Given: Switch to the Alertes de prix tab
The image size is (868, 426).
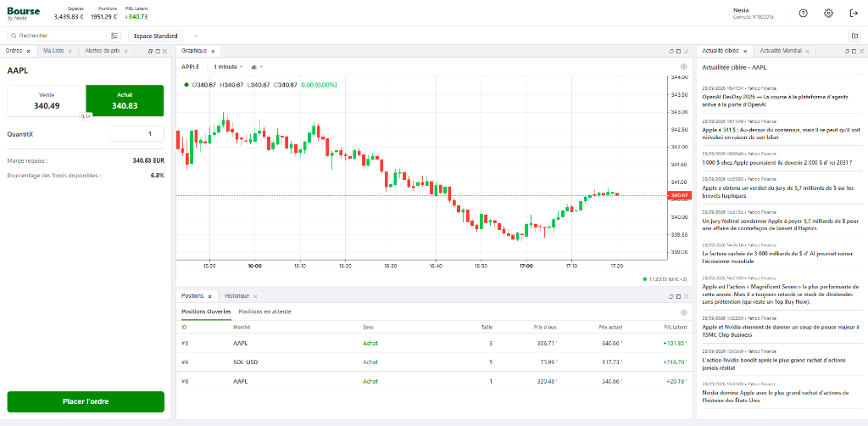Looking at the screenshot, I should (x=103, y=51).
